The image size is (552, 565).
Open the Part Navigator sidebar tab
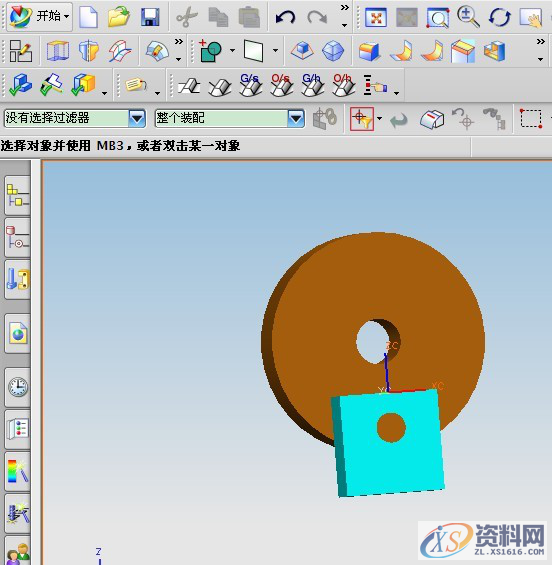(x=18, y=238)
